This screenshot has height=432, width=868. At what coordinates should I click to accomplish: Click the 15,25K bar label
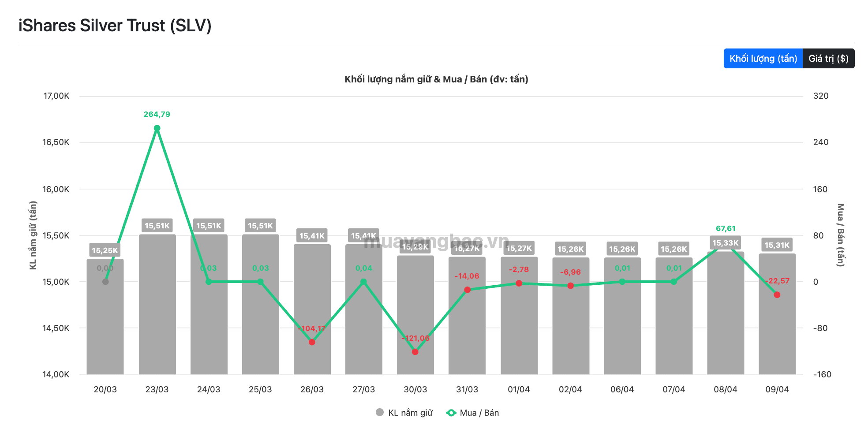[x=105, y=250]
